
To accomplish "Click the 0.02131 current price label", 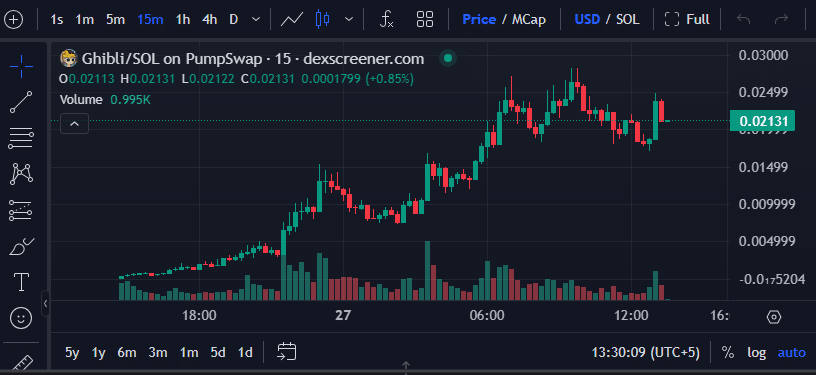I will coord(762,121).
